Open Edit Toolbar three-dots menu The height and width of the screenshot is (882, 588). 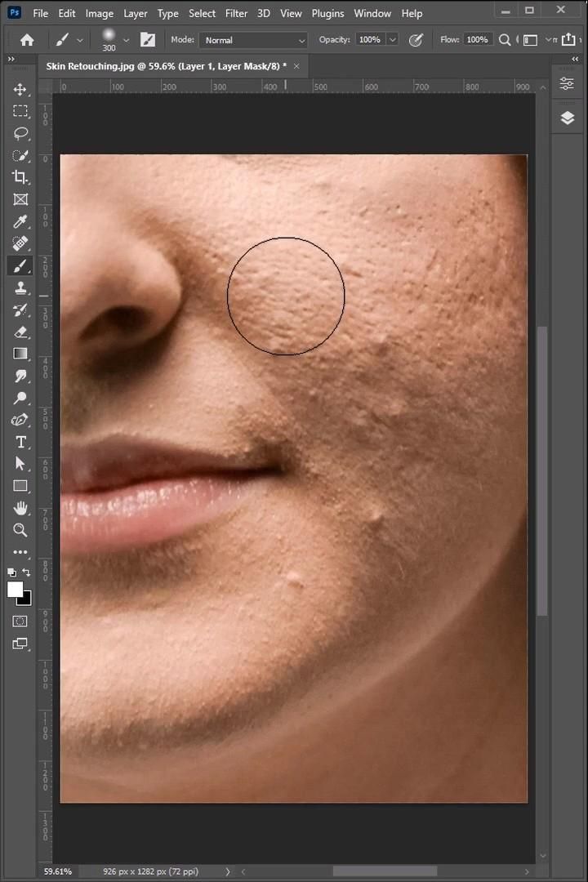pos(20,552)
